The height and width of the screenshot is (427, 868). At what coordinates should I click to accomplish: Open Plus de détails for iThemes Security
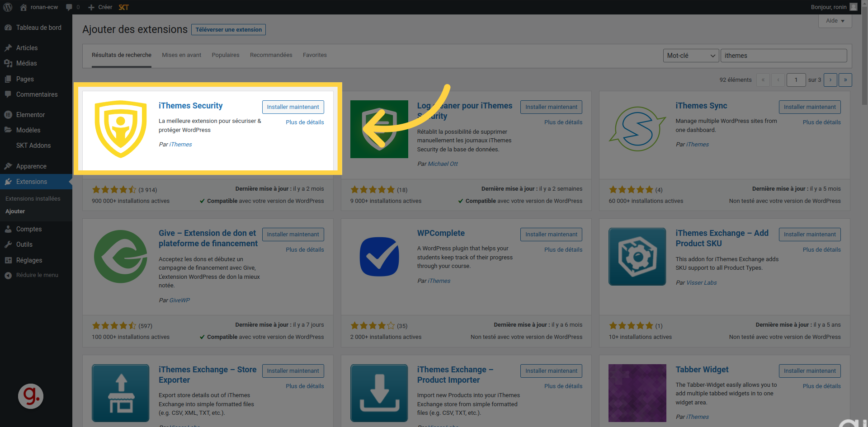tap(305, 122)
